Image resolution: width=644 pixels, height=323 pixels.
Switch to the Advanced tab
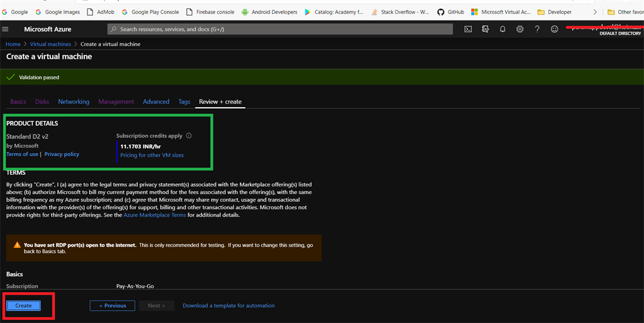(156, 101)
